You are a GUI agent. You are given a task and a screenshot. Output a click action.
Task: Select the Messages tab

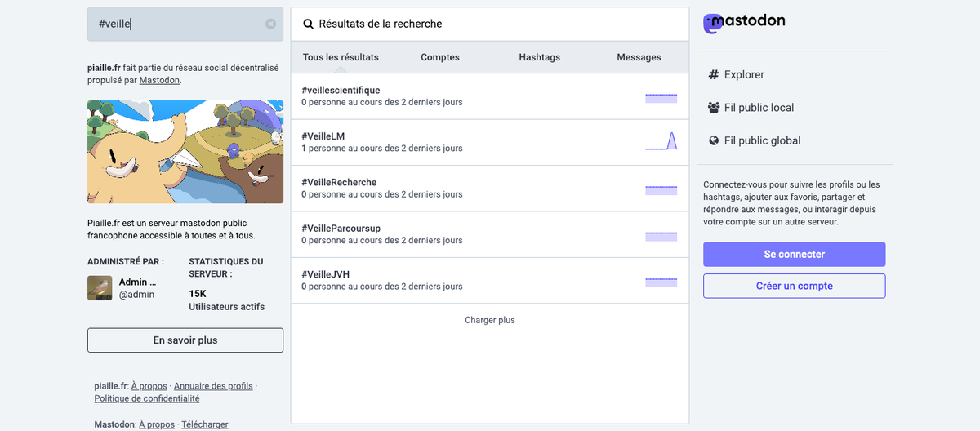[639, 57]
